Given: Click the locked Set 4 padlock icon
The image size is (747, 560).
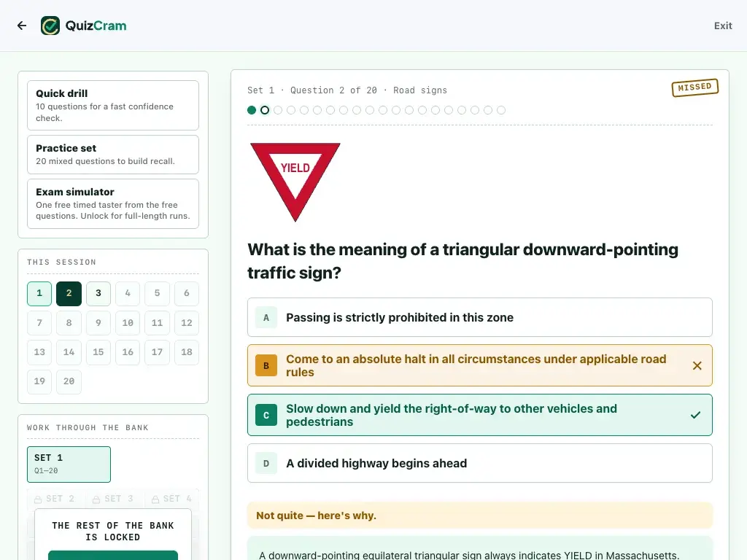Looking at the screenshot, I should click(x=155, y=499).
